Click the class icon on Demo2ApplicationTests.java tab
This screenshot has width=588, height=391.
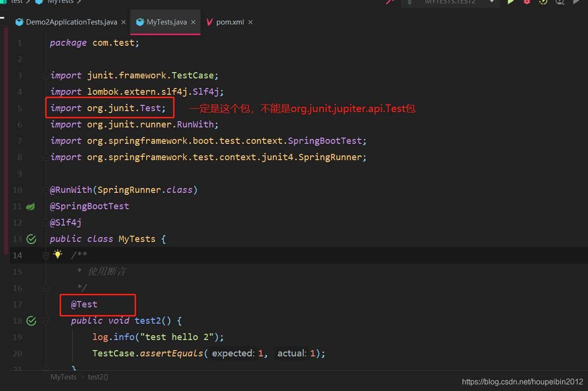(x=19, y=22)
